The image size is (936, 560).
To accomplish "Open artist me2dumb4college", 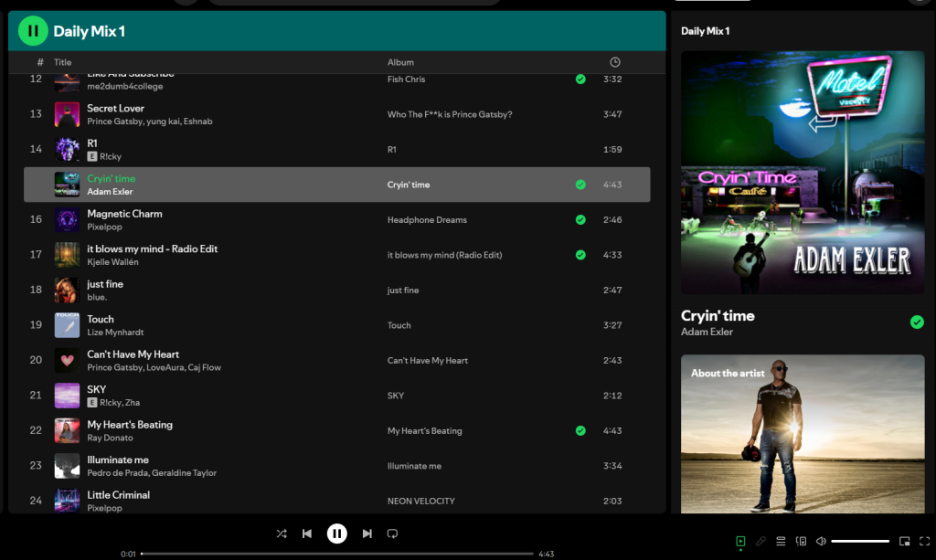I will 124,87.
